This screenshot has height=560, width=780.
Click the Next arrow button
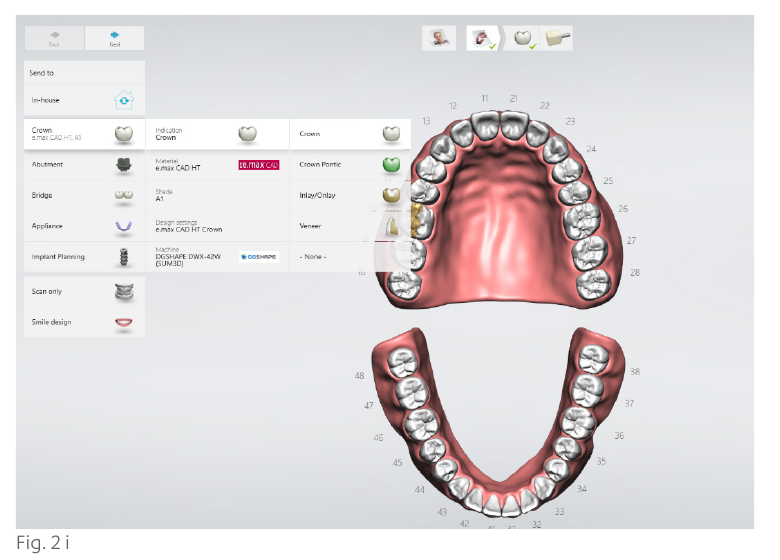tap(114, 38)
